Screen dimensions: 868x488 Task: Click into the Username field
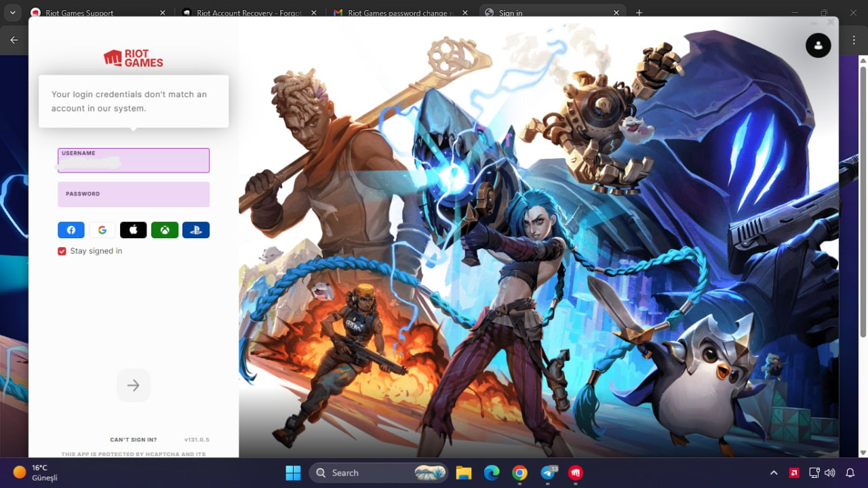[134, 160]
